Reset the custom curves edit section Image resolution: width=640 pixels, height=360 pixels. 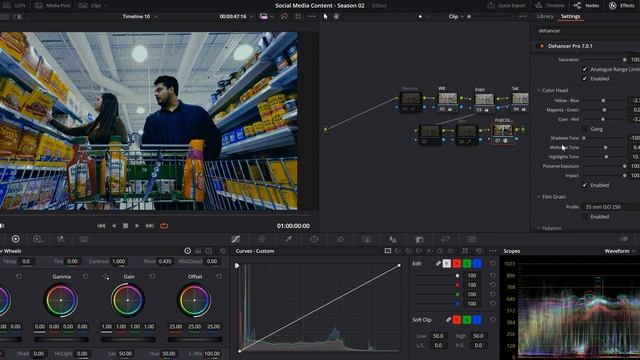point(493,264)
